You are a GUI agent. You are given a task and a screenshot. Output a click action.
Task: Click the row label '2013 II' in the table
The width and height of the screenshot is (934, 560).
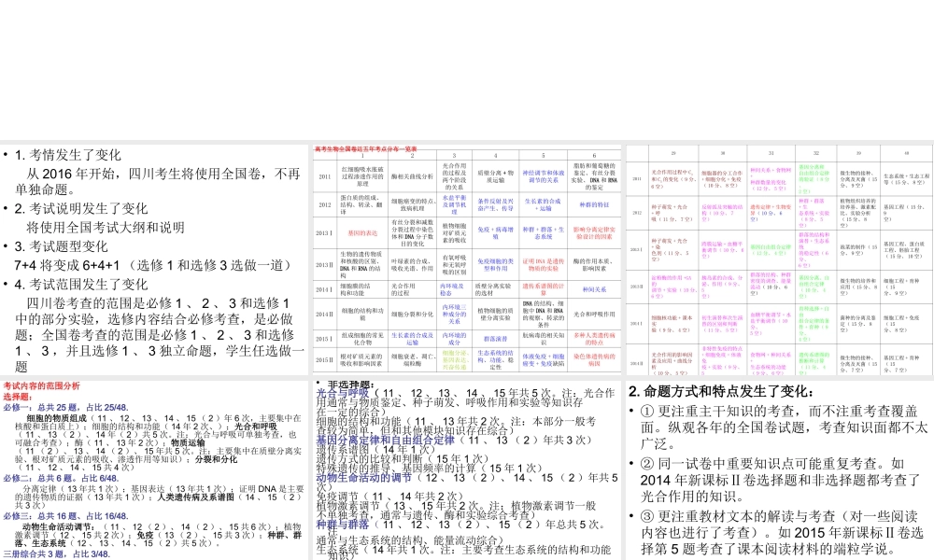click(x=325, y=265)
